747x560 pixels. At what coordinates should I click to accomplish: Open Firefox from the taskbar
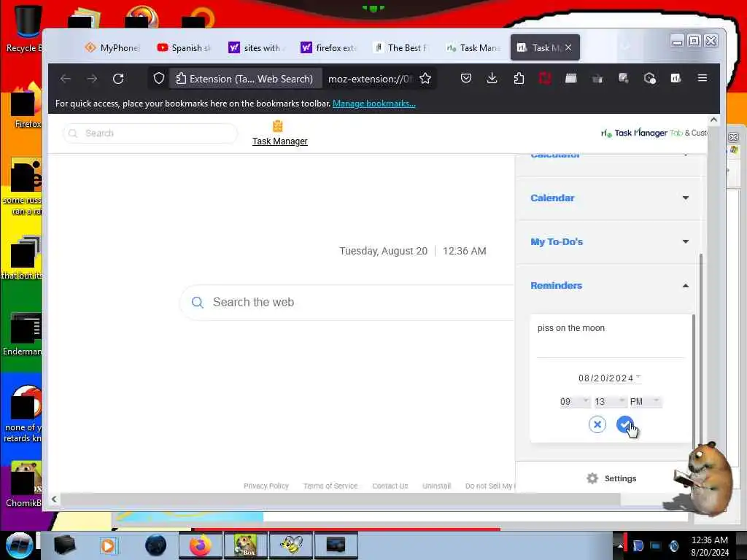pyautogui.click(x=200, y=545)
